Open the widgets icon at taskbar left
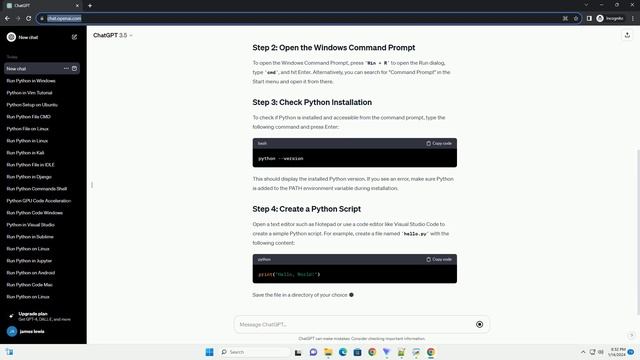This screenshot has width=640, height=360. point(9,352)
